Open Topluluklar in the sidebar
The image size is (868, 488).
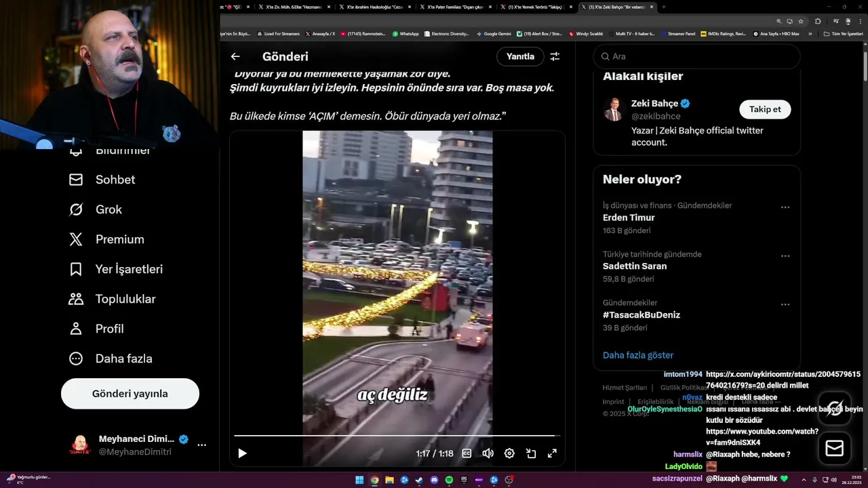(113, 299)
